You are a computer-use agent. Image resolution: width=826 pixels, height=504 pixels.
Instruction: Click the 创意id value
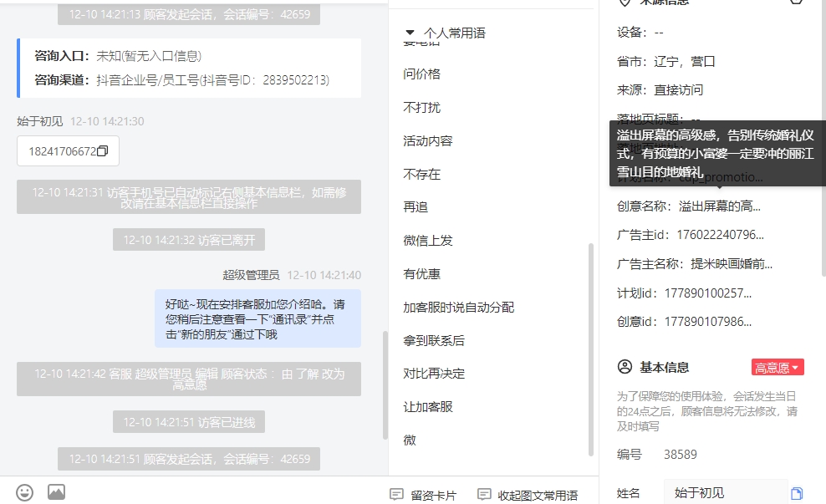tap(708, 321)
